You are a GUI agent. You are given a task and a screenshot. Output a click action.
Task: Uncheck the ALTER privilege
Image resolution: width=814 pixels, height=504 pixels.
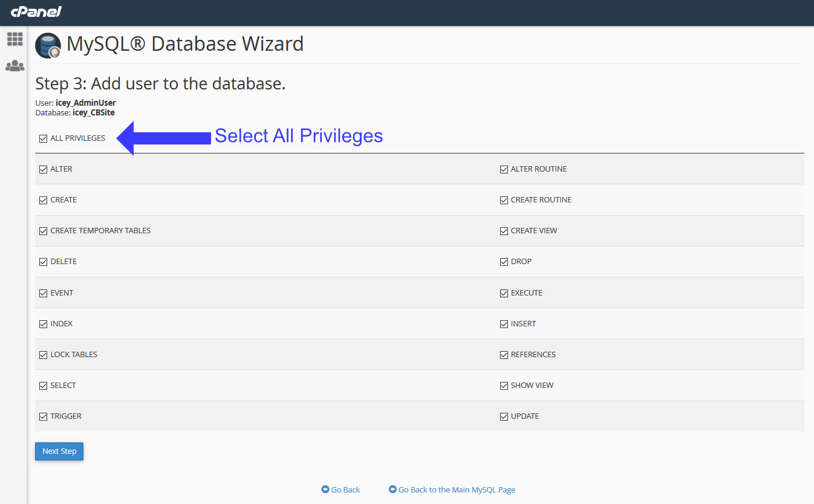click(x=43, y=169)
